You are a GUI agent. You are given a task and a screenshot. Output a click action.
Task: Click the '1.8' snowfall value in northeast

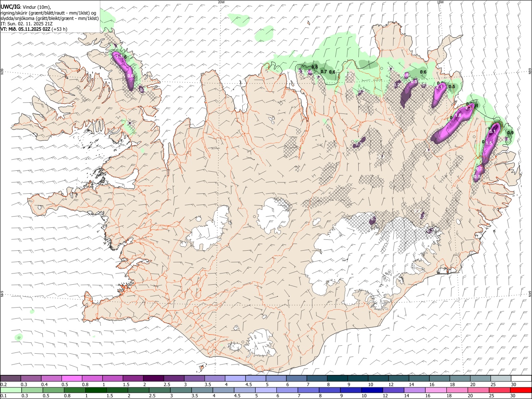tap(458, 115)
